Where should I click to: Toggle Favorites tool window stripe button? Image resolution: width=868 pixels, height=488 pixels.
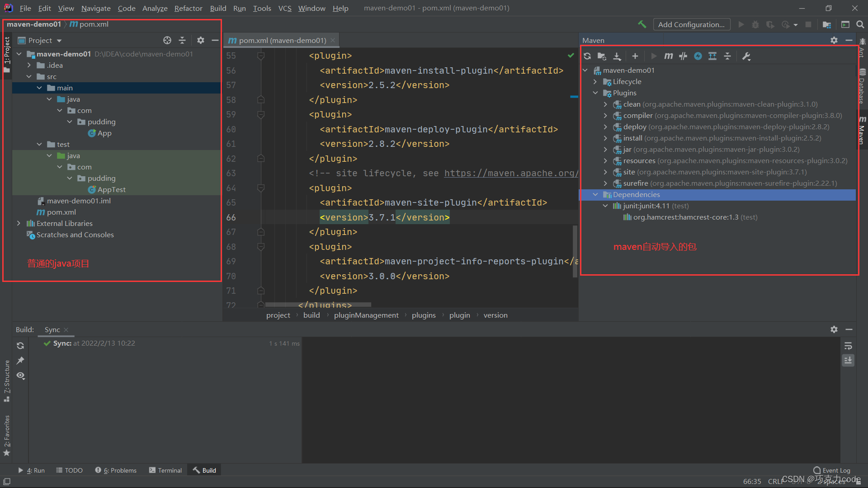(7, 436)
